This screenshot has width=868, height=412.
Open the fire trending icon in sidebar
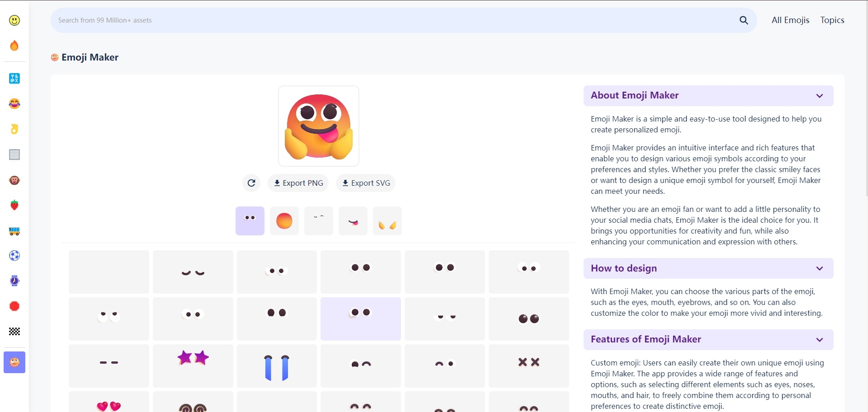coord(14,46)
